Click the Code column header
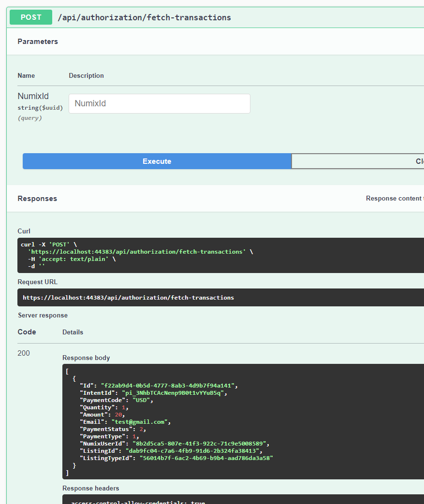 point(27,332)
